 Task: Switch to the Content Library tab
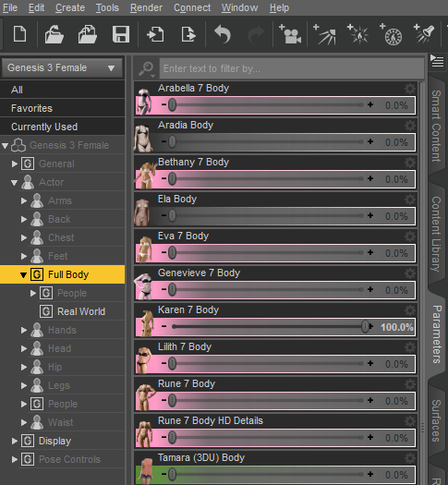[x=436, y=234]
